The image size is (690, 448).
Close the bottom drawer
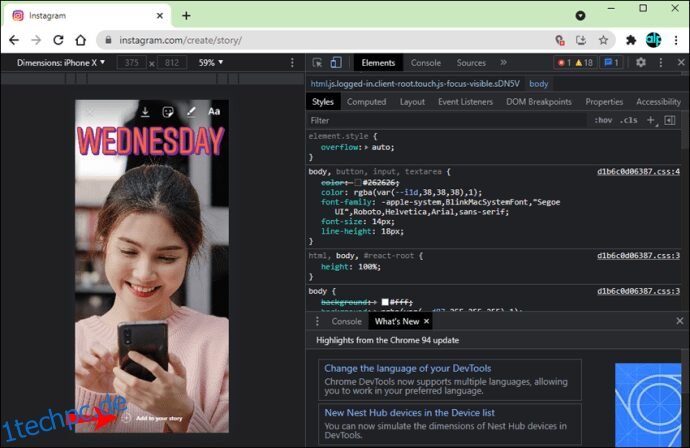click(679, 321)
